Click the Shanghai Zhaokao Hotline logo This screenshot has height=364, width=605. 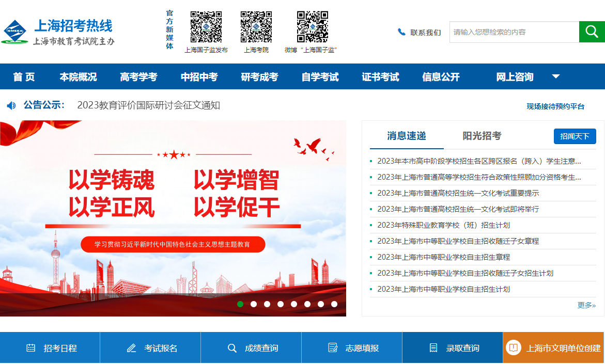[x=58, y=32]
